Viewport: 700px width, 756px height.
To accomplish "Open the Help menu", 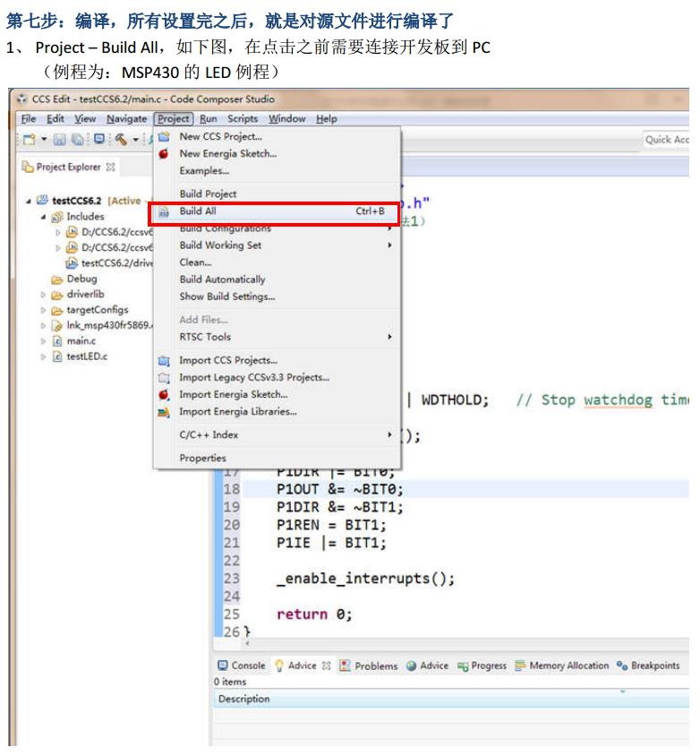I will point(326,118).
